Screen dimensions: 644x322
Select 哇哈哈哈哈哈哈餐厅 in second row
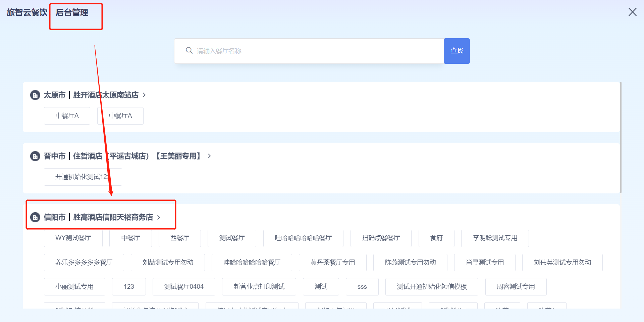click(252, 263)
